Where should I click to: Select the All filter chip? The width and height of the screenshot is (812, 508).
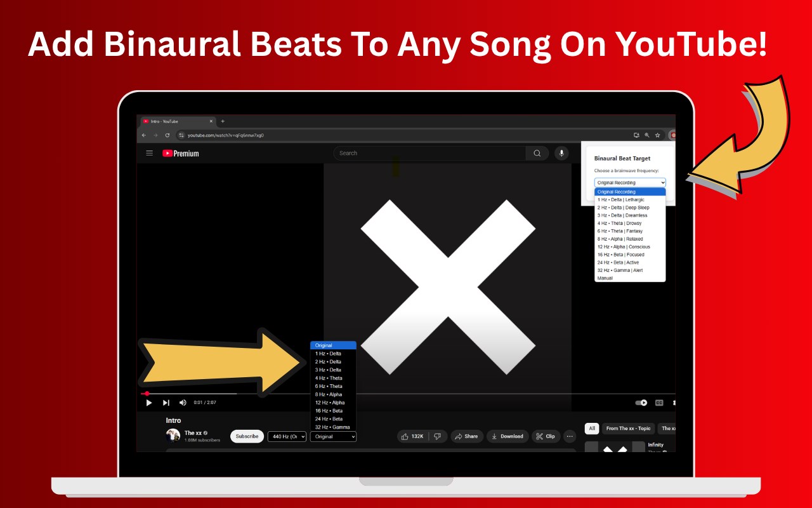click(591, 429)
